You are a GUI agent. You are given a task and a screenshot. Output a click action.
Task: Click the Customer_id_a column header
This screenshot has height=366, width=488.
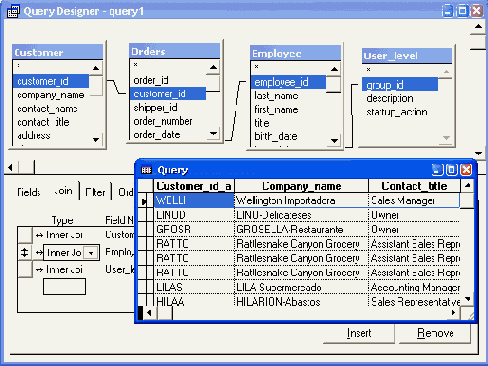point(194,186)
